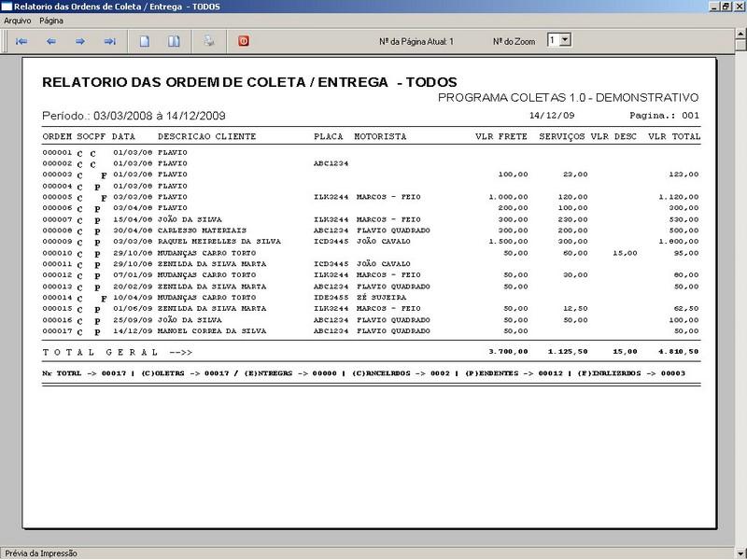Click the (F)INALIZADOS -> 00003 summary
The height and width of the screenshot is (560, 747).
tap(631, 373)
